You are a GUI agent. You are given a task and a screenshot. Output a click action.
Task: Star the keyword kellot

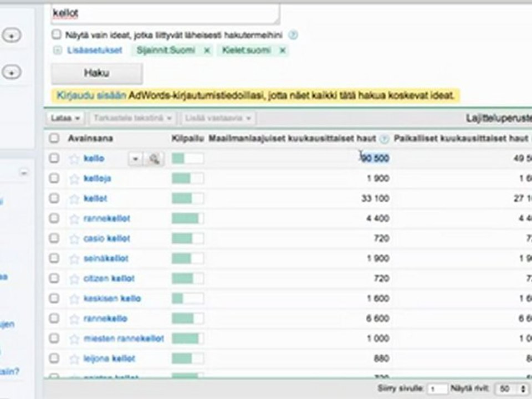tap(74, 199)
